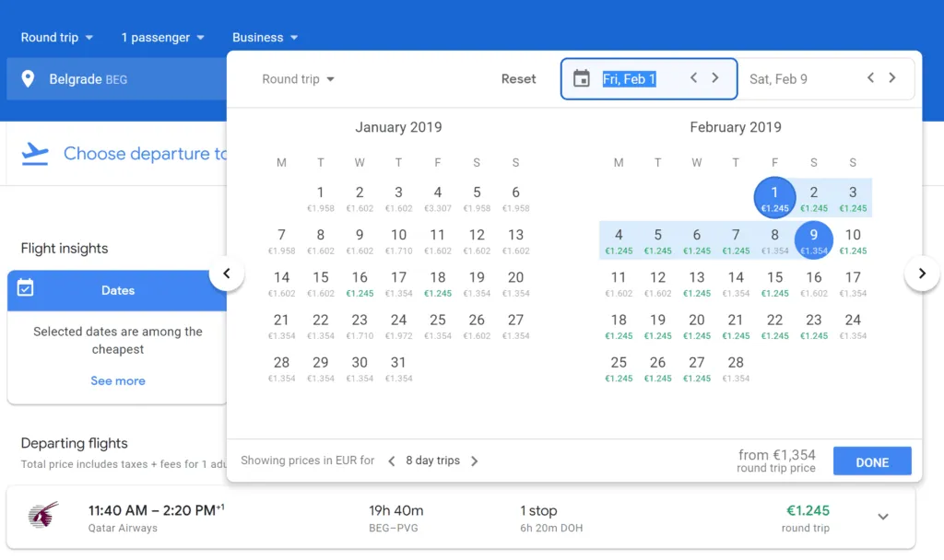Screen dimensions: 944x560
Task: Increase the 8 day trips length
Action: click(x=475, y=461)
